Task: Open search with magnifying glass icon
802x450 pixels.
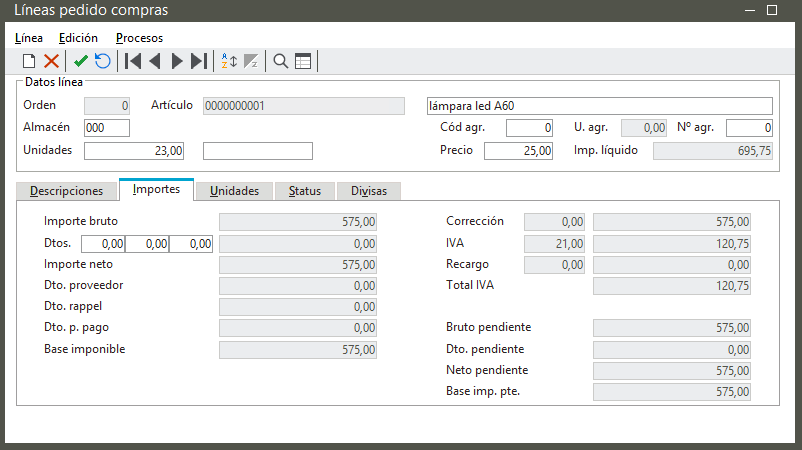Action: click(280, 61)
